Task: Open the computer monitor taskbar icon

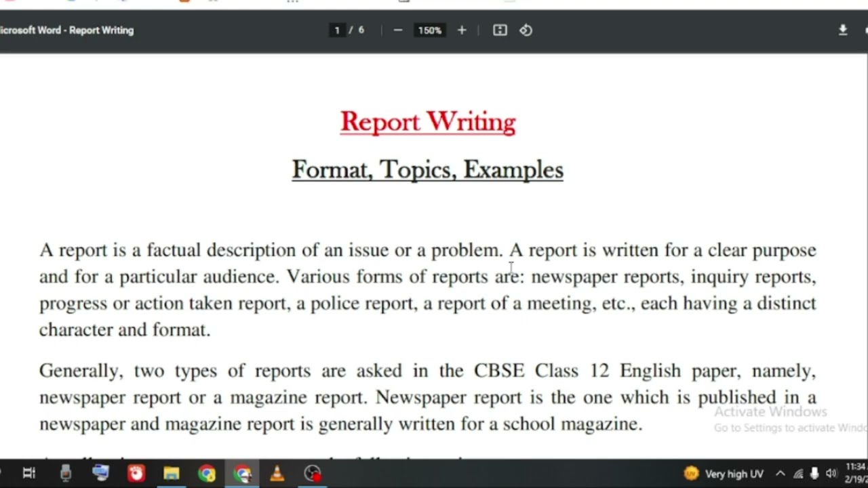Action: point(100,474)
